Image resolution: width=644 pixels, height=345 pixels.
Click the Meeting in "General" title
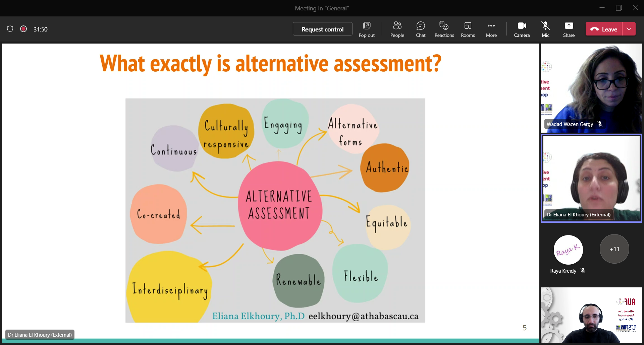click(x=322, y=8)
